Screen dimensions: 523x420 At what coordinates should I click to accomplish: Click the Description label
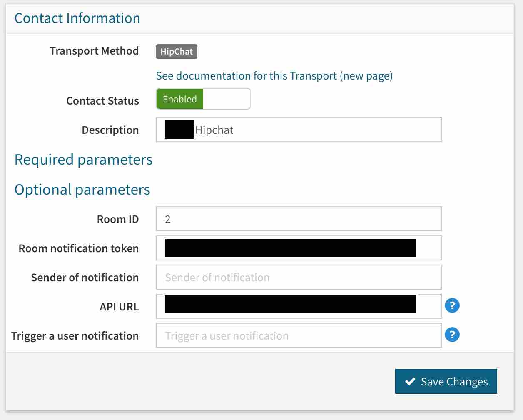pyautogui.click(x=110, y=130)
